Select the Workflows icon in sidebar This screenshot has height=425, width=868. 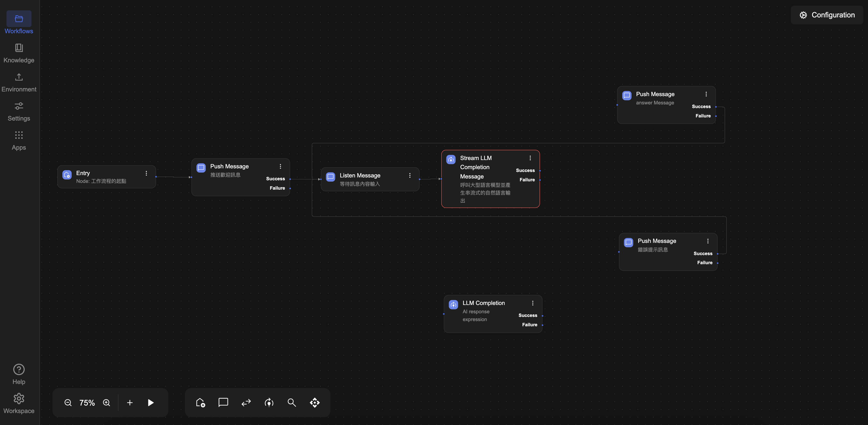tap(18, 19)
